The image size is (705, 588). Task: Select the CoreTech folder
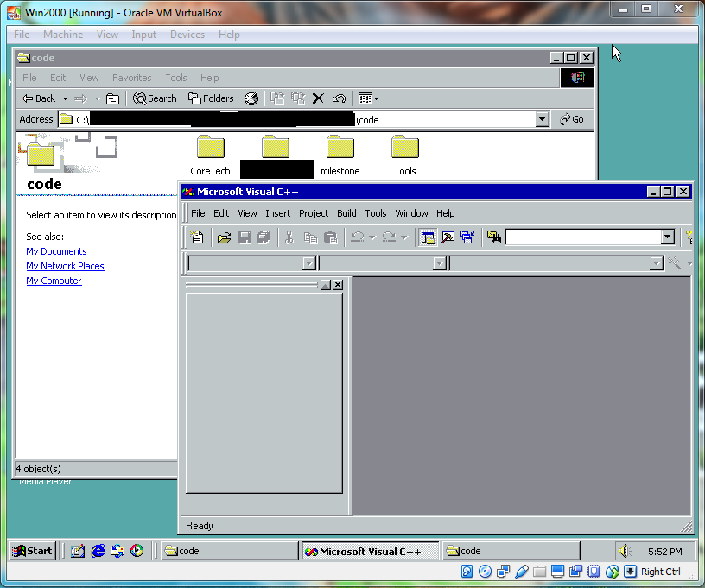210,155
